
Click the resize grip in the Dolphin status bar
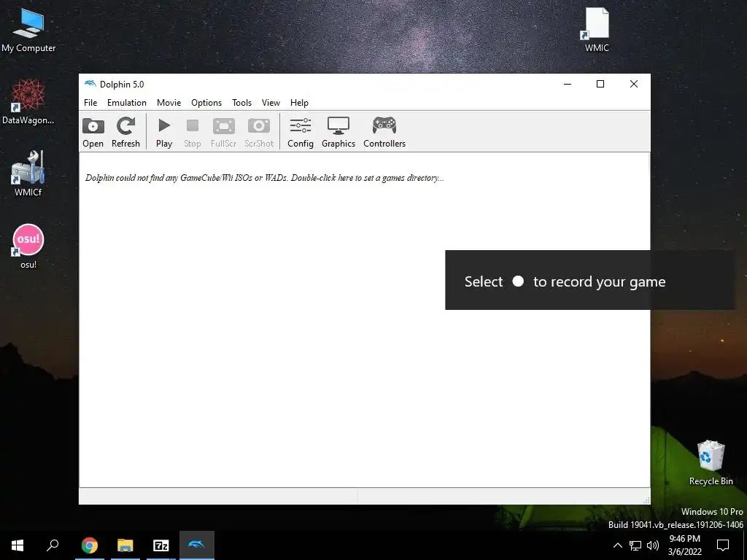646,500
